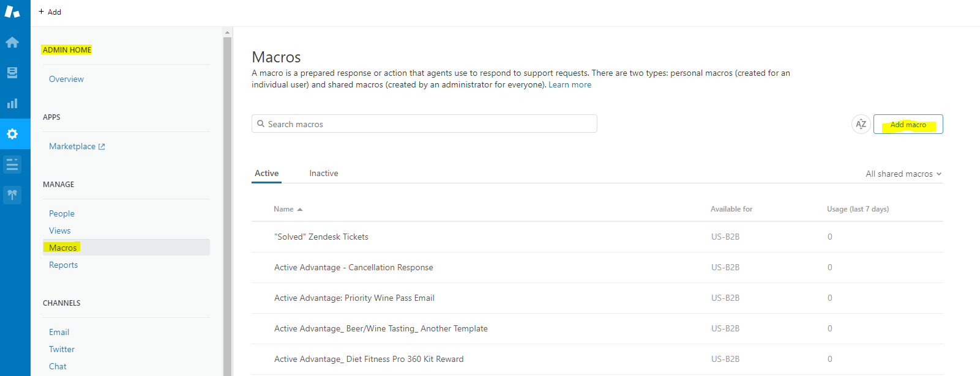Select the Admin gear icon
This screenshot has width=980, height=376.
12,134
